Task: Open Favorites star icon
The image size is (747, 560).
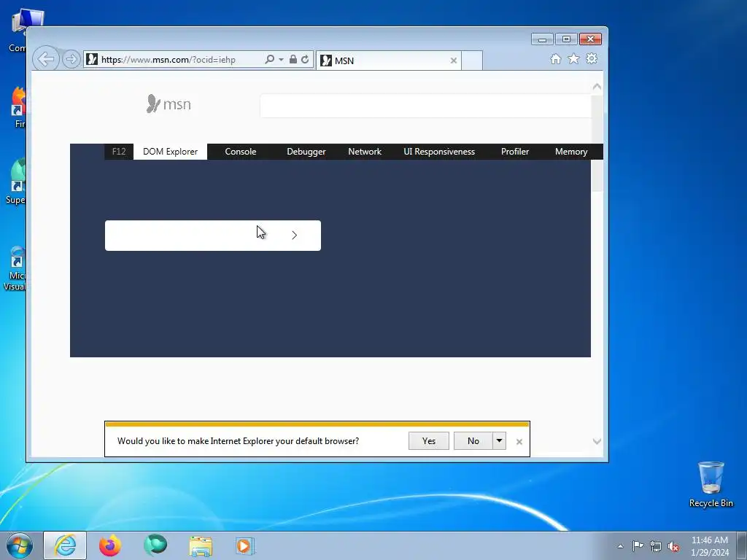Action: pyautogui.click(x=573, y=58)
